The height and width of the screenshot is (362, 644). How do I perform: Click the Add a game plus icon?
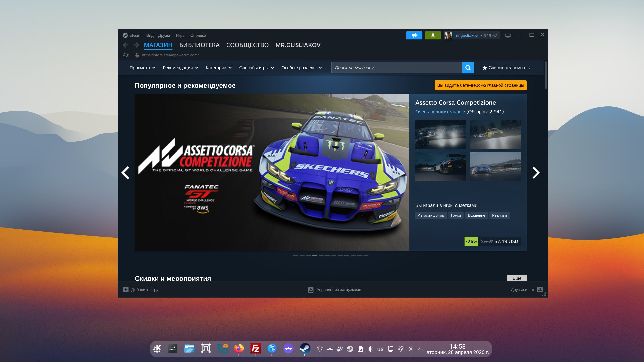click(126, 289)
